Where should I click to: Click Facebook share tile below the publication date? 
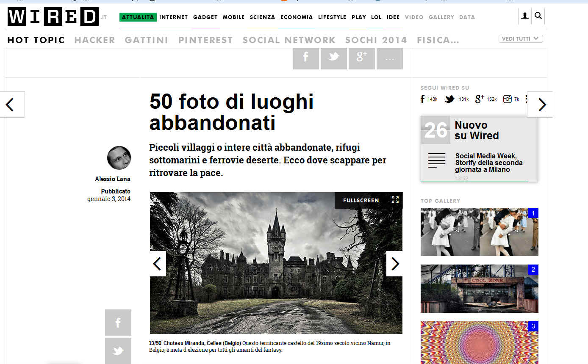pos(118,323)
